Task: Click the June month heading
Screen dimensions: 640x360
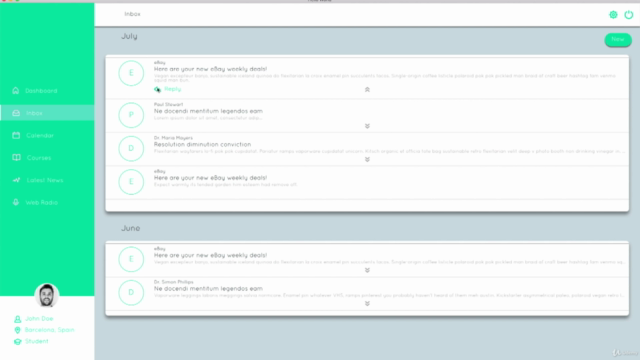Action: tap(131, 228)
